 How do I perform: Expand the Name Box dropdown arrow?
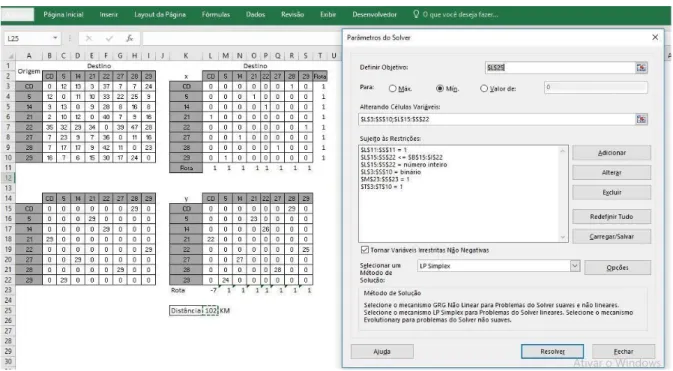pyautogui.click(x=55, y=38)
